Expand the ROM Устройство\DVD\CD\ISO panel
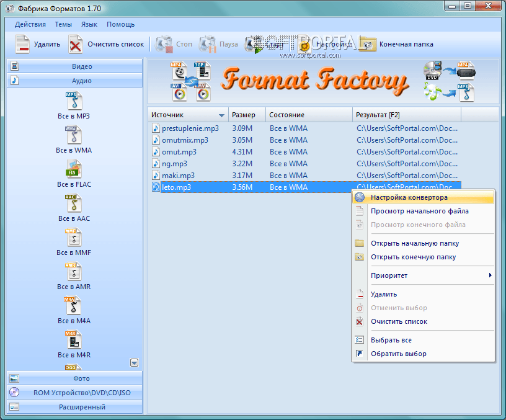Image resolution: width=506 pixels, height=420 pixels. 74,393
